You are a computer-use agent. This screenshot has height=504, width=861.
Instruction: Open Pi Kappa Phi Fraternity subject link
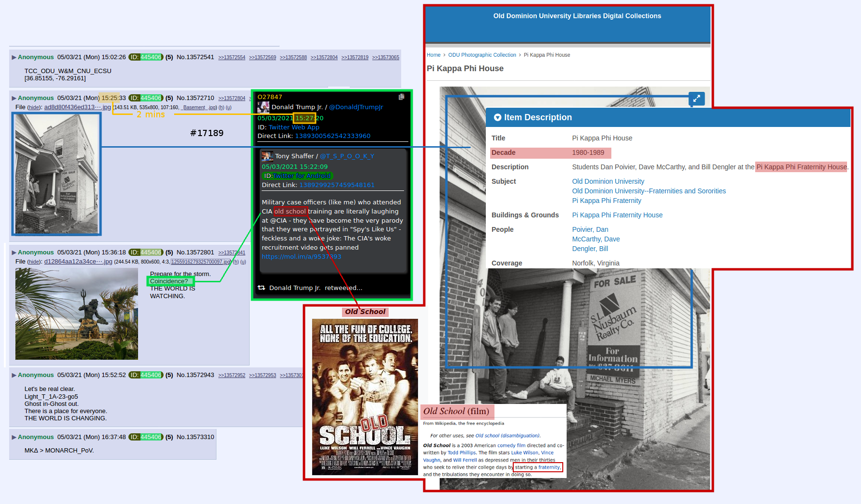click(x=607, y=201)
